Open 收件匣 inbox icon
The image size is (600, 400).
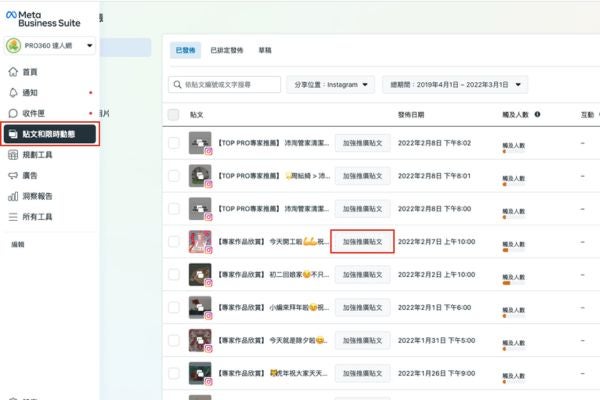(12, 113)
